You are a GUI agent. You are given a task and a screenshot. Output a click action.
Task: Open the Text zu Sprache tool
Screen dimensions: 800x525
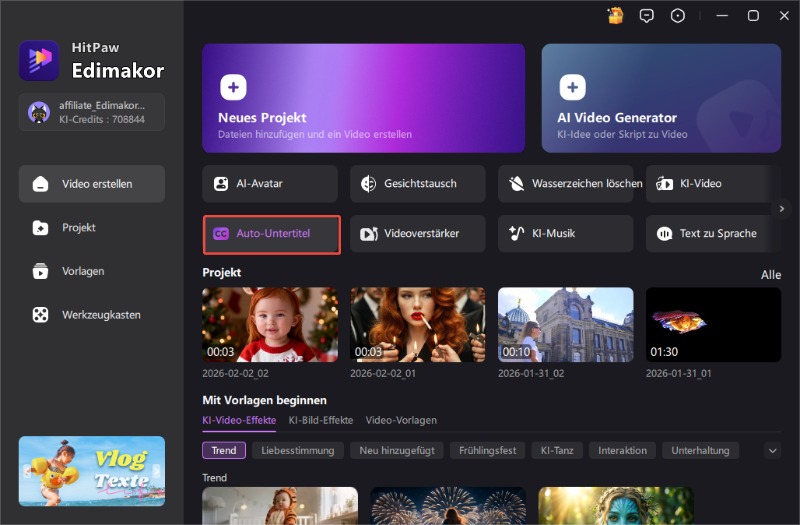(x=713, y=234)
